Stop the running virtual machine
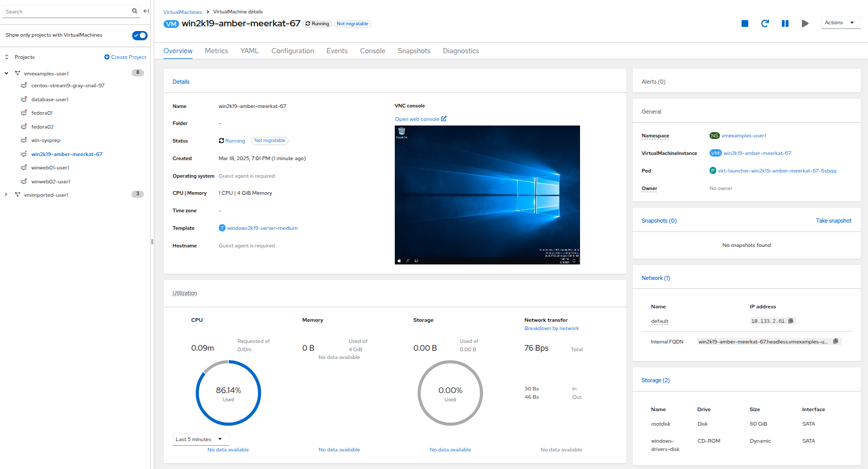 [x=745, y=23]
